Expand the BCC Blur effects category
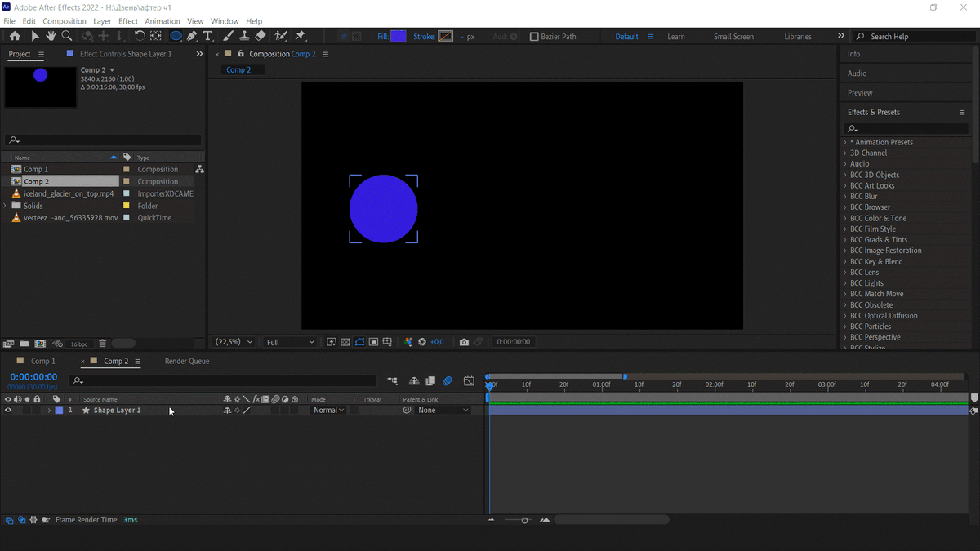This screenshot has width=980, height=551. pos(845,196)
